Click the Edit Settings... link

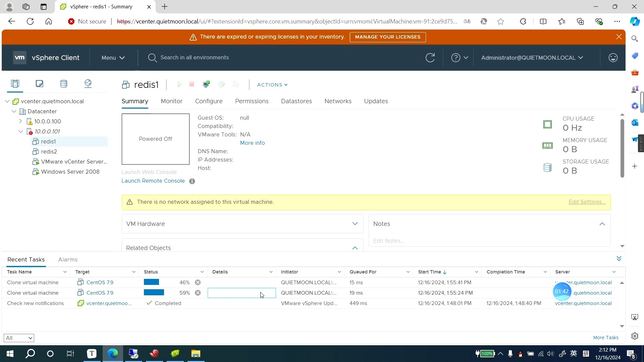[x=587, y=202]
